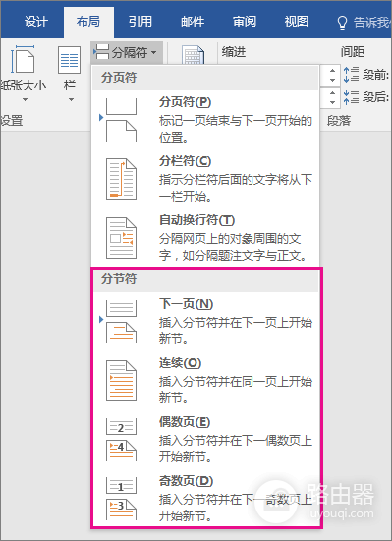Expand the 栏 columns dropdown arrow
Image resolution: width=392 pixels, height=541 pixels.
[71, 100]
